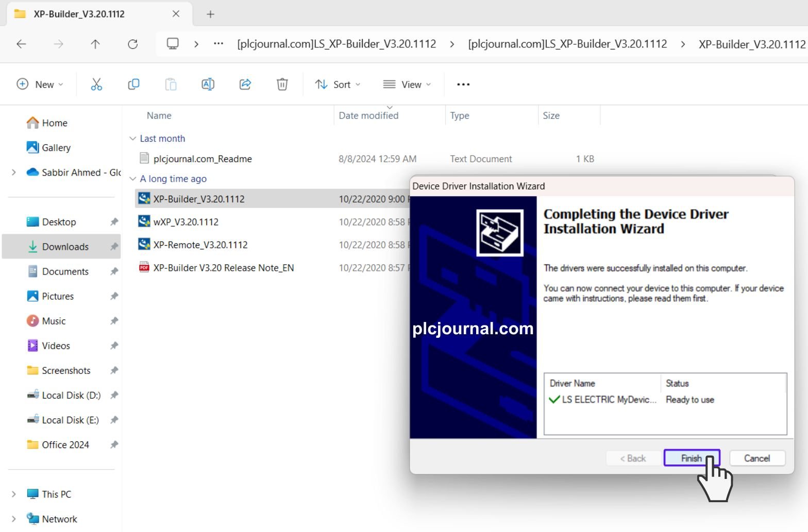This screenshot has width=808, height=532.
Task: Click the Release Note PDF file icon
Action: [144, 267]
